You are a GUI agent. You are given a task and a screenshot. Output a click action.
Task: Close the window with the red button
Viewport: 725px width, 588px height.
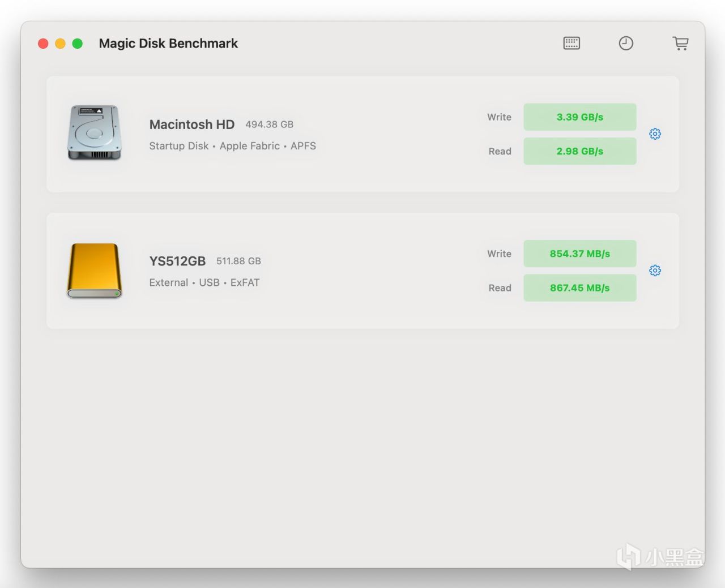43,44
